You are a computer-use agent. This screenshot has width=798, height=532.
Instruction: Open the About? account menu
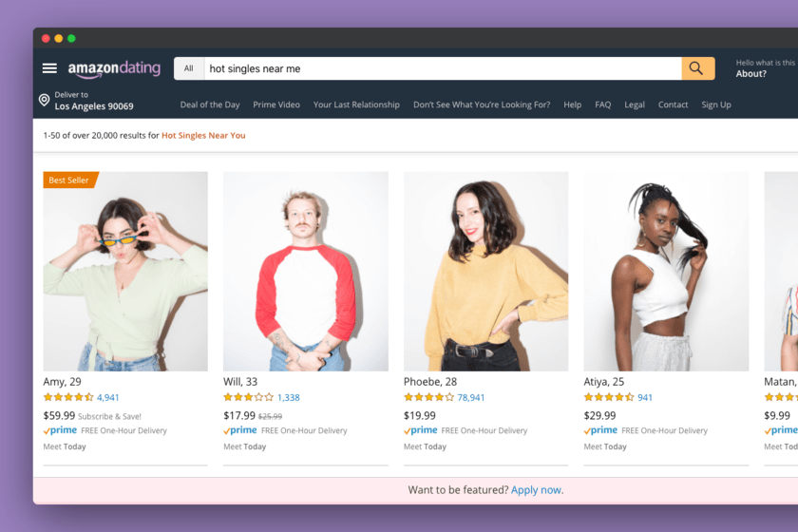click(x=750, y=74)
